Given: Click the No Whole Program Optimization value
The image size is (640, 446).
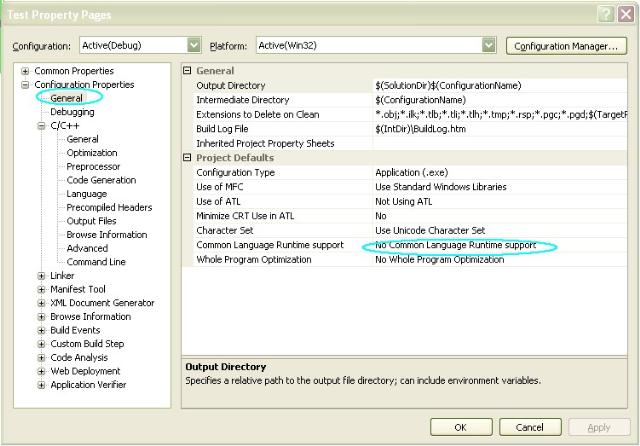Looking at the screenshot, I should (440, 260).
